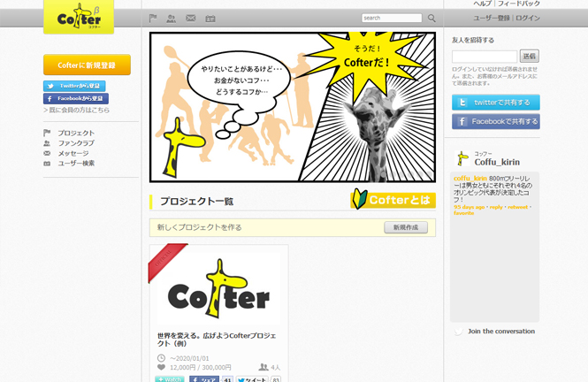Viewport: 588px width, 382px height.
Task: Click the user card icon in toolbar
Action: click(x=210, y=18)
